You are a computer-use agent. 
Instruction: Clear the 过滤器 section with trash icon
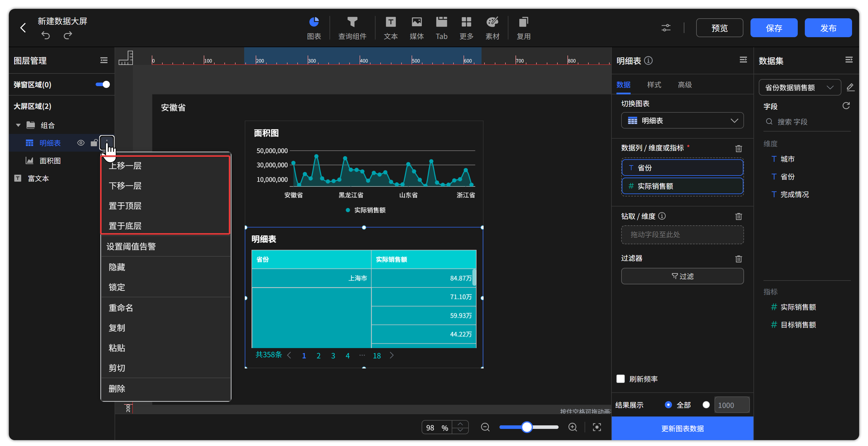pyautogui.click(x=738, y=259)
